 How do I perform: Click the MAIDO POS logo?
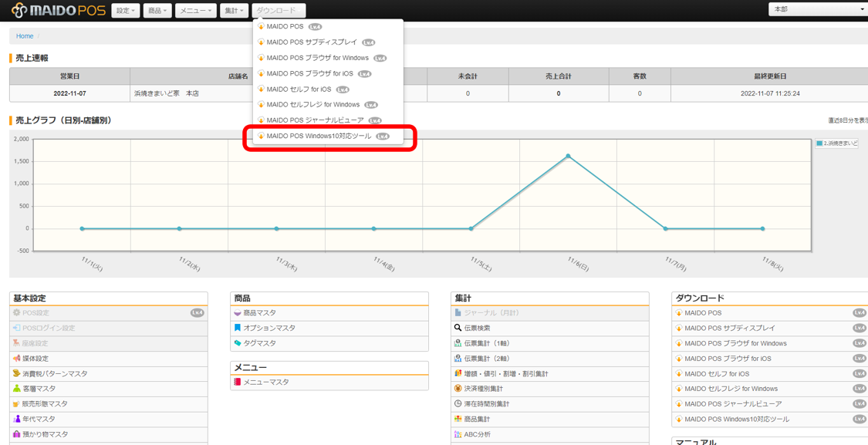[x=58, y=10]
